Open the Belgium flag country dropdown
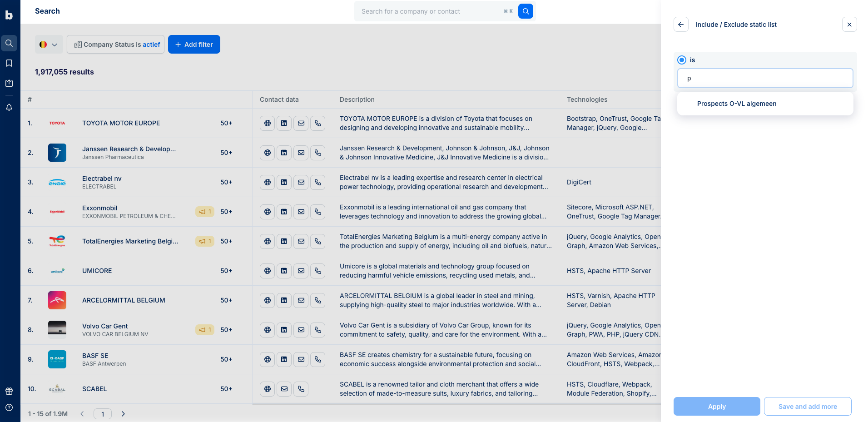 click(49, 45)
